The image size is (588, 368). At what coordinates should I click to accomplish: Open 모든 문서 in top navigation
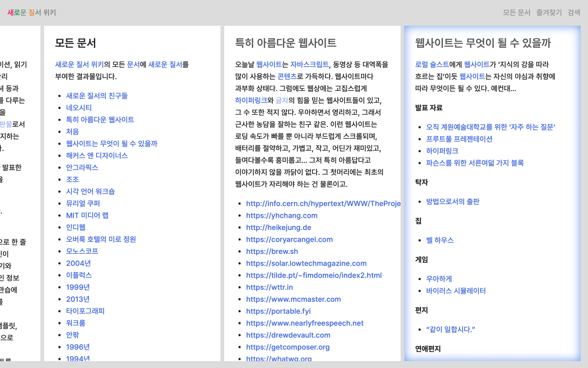coord(516,12)
